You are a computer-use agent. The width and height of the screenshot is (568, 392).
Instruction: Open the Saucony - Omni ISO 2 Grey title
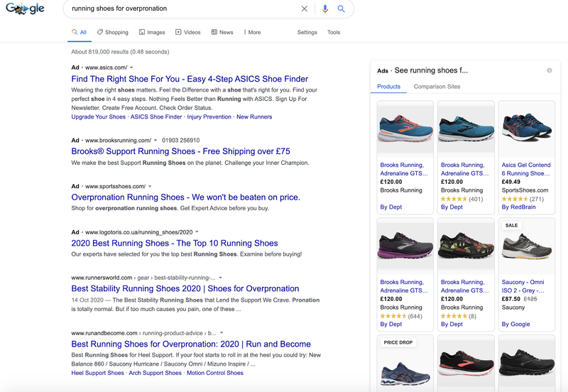click(x=523, y=286)
